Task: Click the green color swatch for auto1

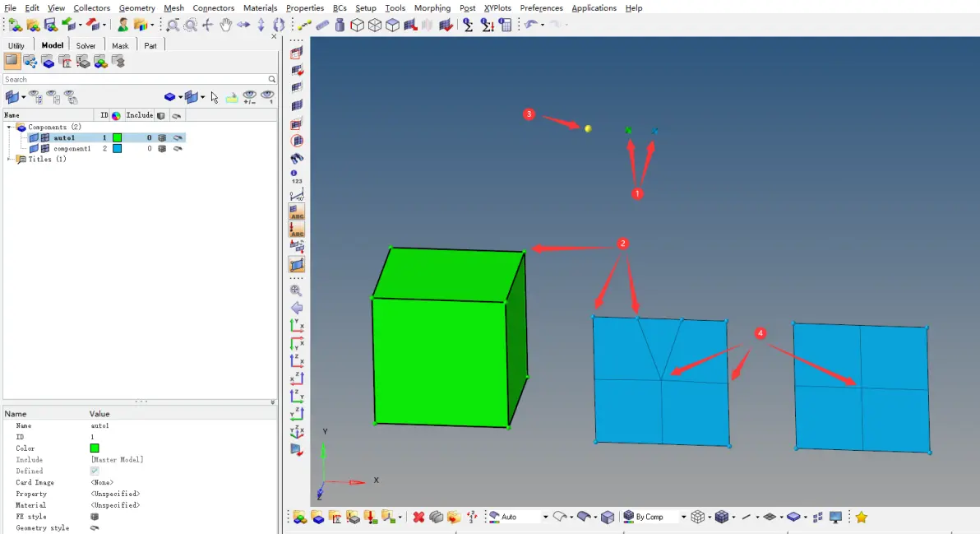Action: click(117, 137)
